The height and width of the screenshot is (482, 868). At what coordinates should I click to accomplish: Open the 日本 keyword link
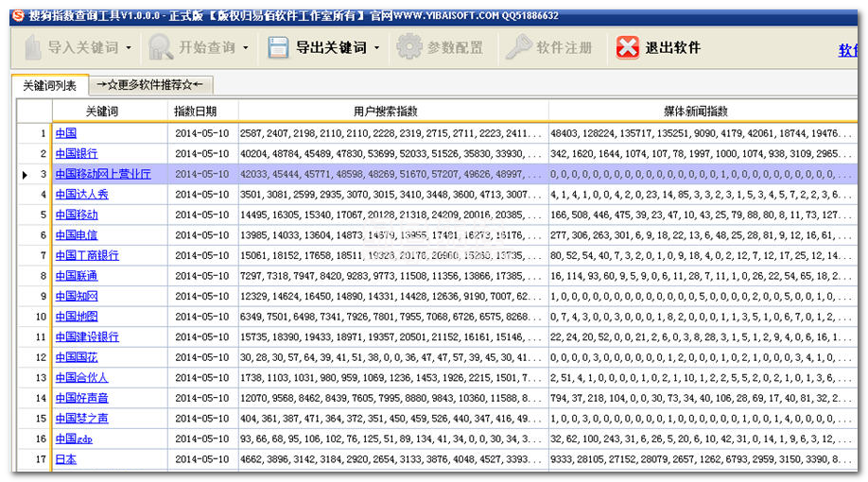click(x=66, y=459)
